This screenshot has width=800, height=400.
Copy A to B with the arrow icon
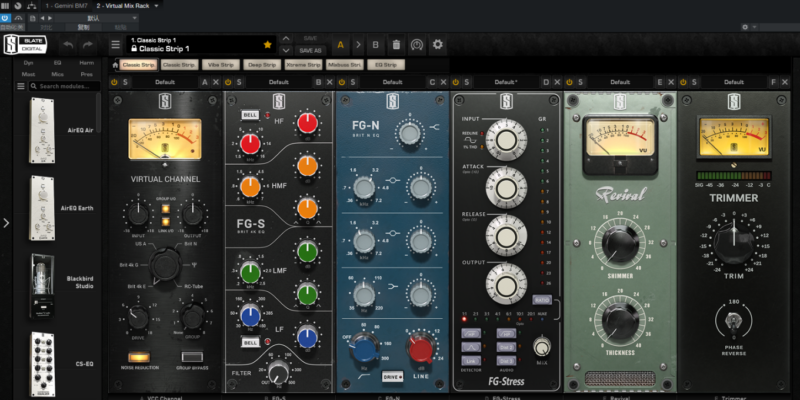[x=358, y=45]
